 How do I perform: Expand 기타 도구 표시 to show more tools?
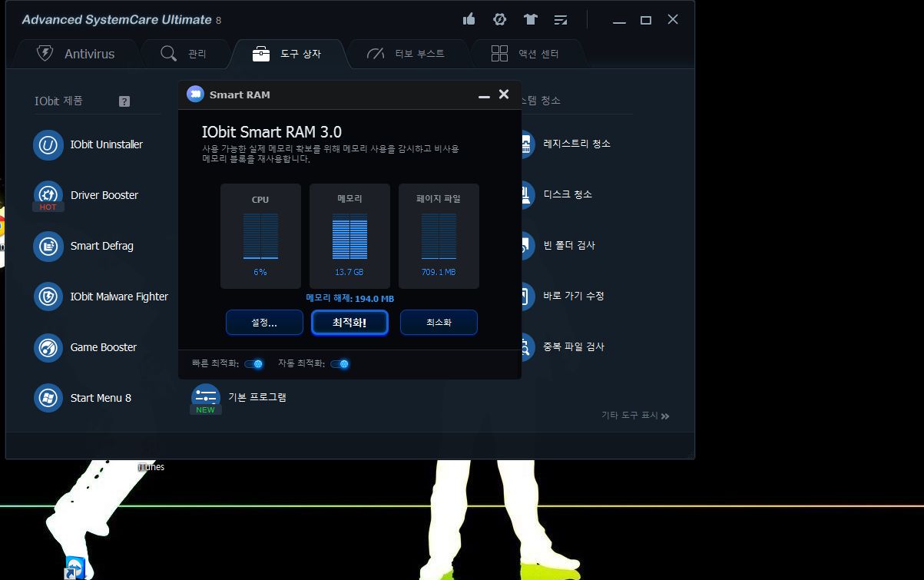click(x=635, y=416)
